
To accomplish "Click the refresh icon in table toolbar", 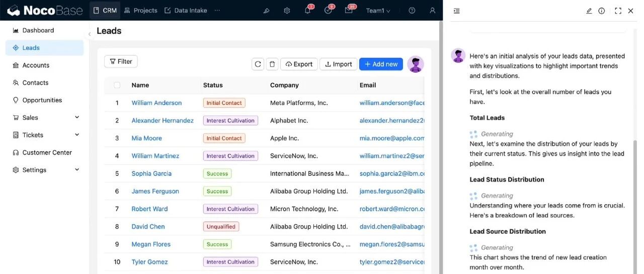I will coord(258,64).
